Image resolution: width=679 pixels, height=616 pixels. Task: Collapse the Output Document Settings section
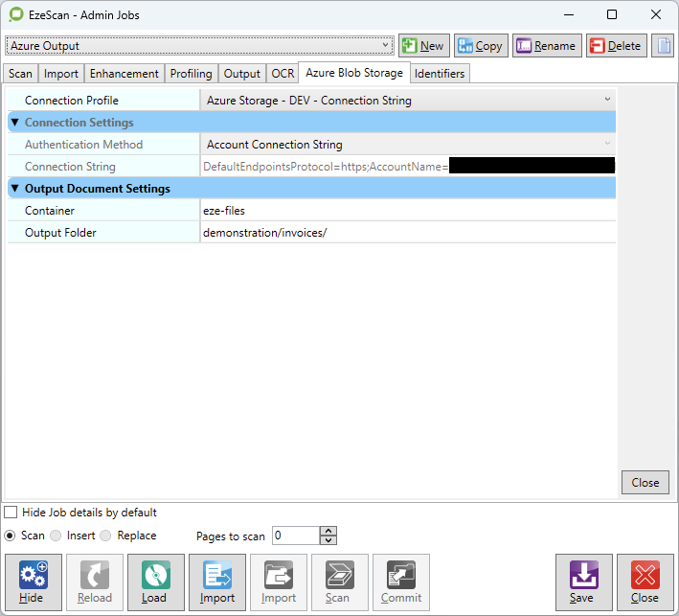pos(14,189)
